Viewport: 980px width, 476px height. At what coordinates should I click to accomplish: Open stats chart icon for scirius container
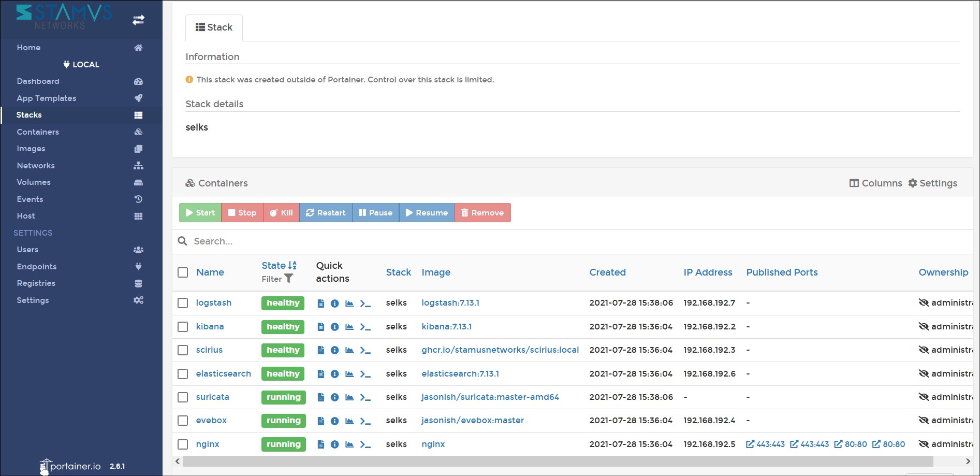click(349, 350)
